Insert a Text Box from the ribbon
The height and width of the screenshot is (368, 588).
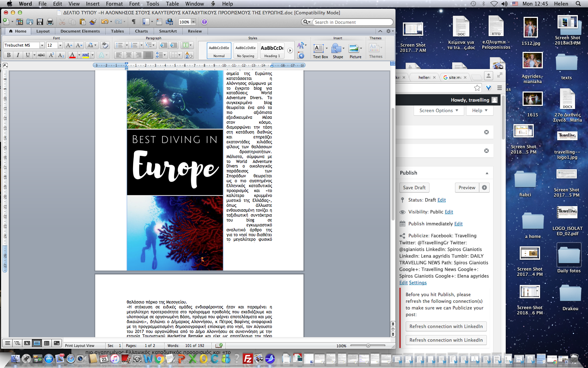pyautogui.click(x=320, y=51)
